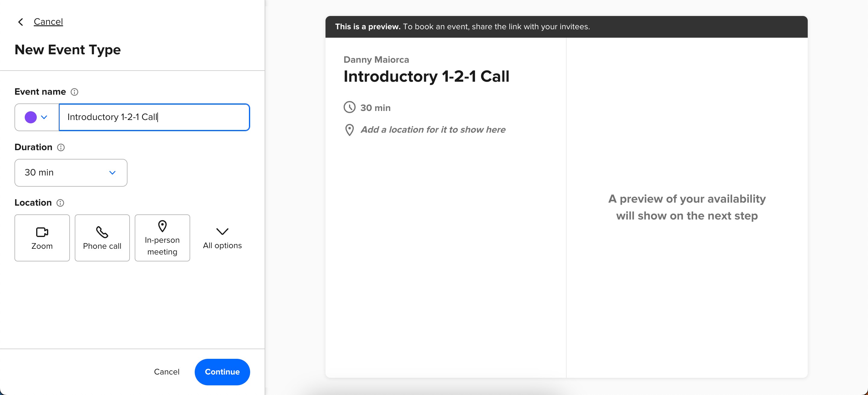The image size is (868, 395).
Task: Click the Continue button
Action: pyautogui.click(x=222, y=372)
